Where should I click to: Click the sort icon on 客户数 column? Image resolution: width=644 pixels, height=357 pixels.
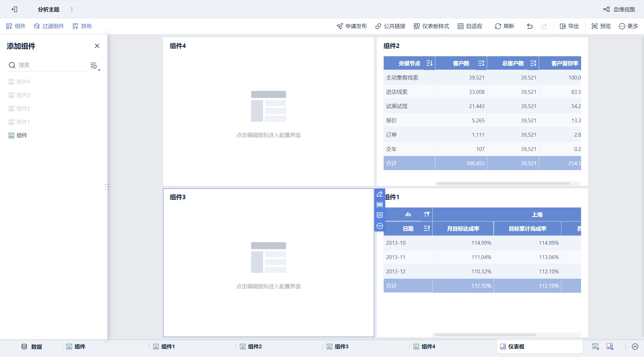pyautogui.click(x=481, y=63)
